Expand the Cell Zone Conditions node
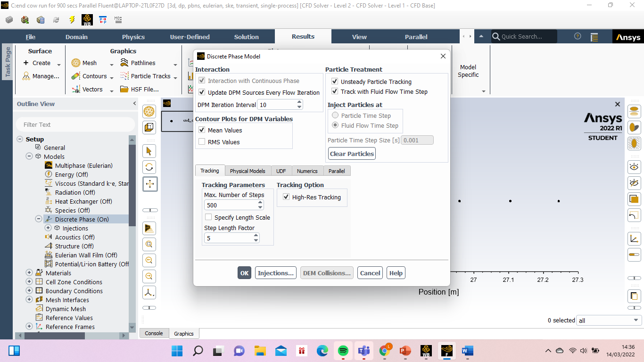This screenshot has height=362, width=644. tap(29, 282)
